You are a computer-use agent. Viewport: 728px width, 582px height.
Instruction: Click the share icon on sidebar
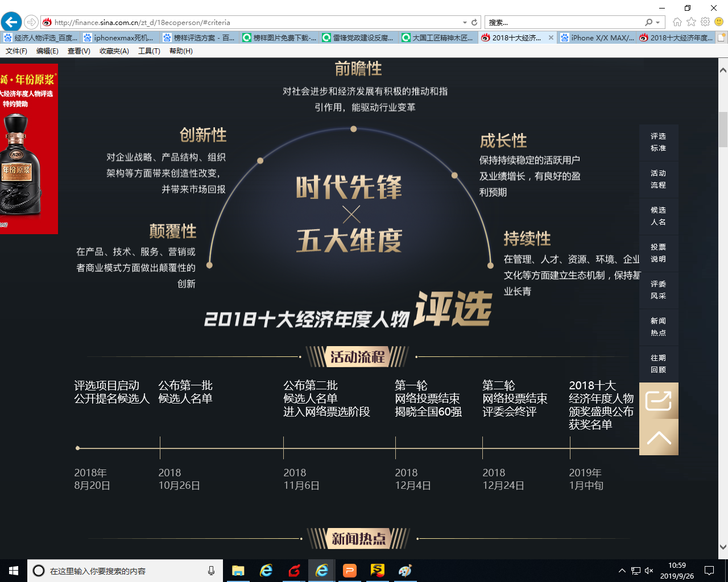click(x=659, y=401)
